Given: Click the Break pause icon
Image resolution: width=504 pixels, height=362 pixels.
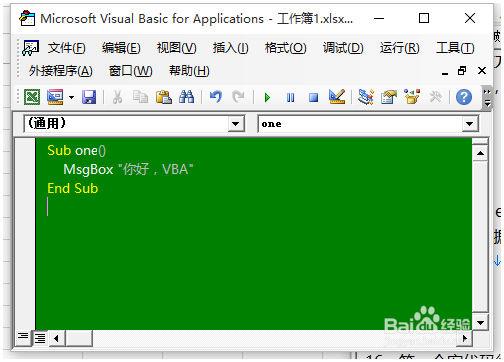Looking at the screenshot, I should pos(290,98).
